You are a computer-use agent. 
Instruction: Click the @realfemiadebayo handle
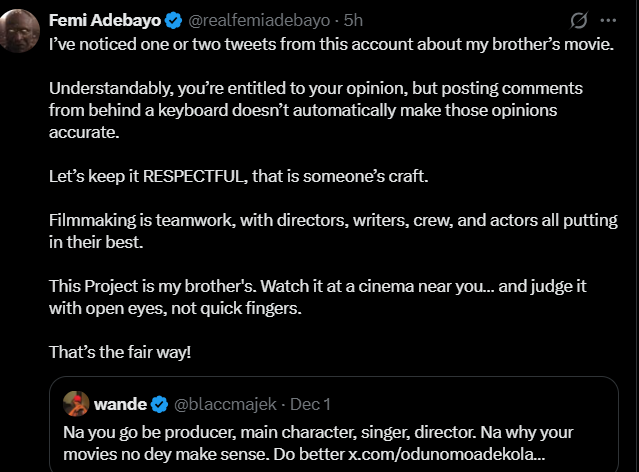point(255,20)
